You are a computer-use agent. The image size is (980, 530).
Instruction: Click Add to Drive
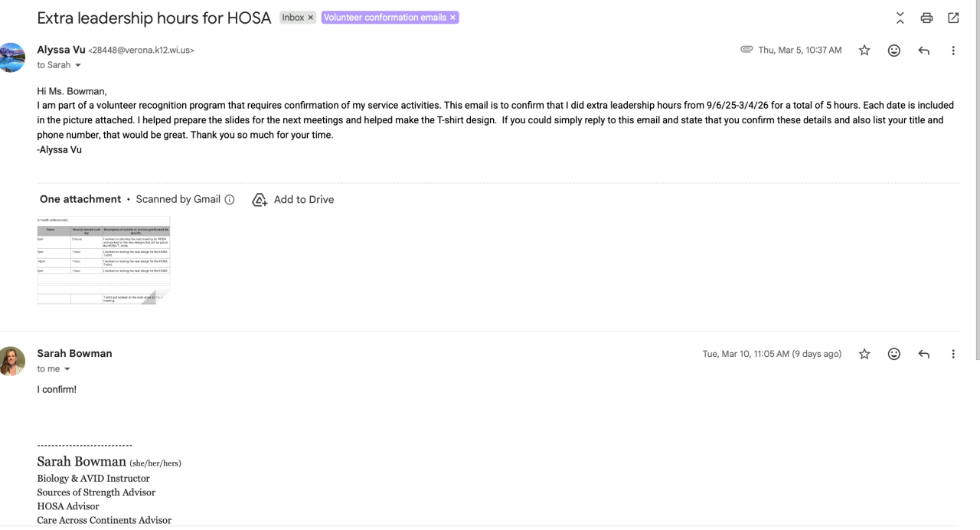pos(294,199)
